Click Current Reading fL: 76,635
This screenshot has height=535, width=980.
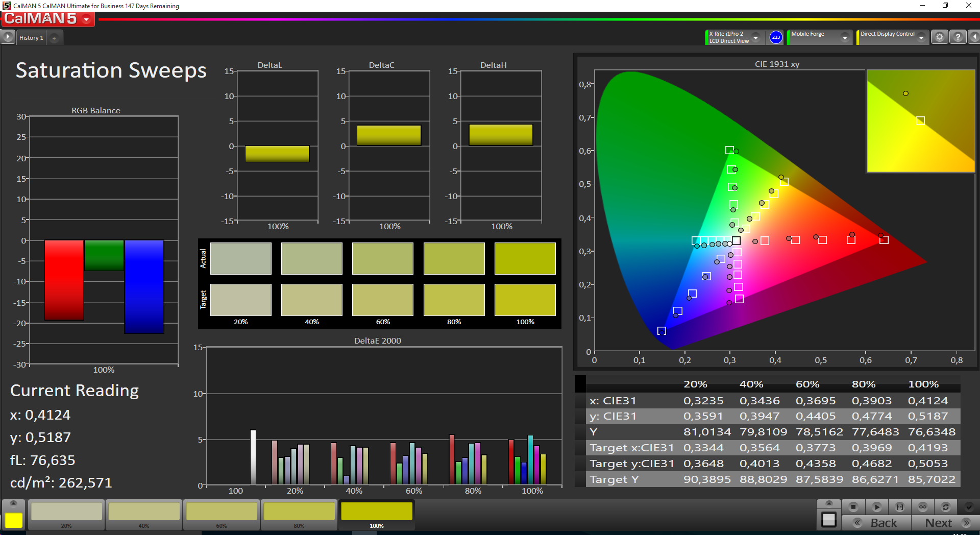[x=42, y=460]
